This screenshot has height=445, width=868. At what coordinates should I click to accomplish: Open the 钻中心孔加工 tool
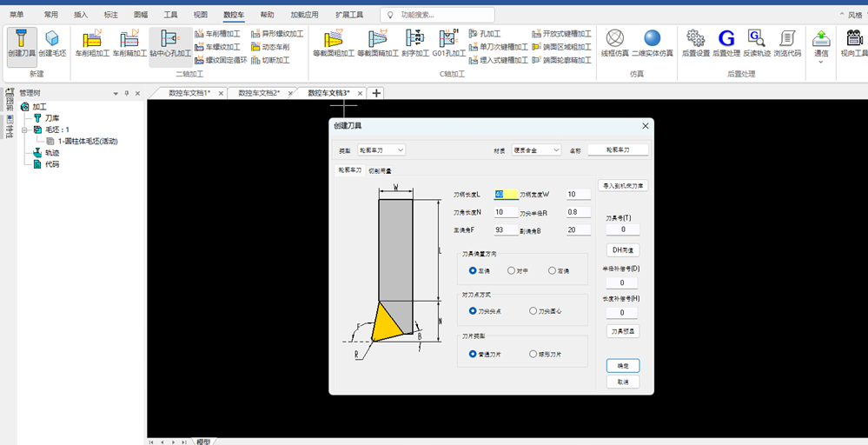pyautogui.click(x=170, y=44)
